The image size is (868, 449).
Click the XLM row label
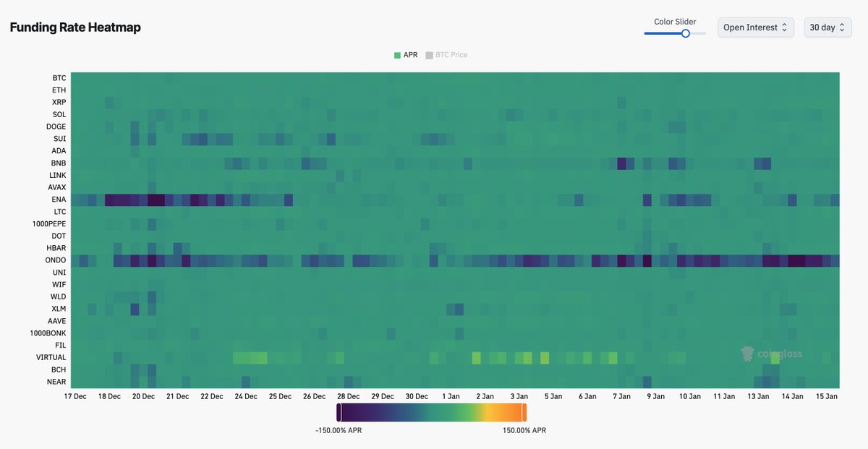coord(59,309)
